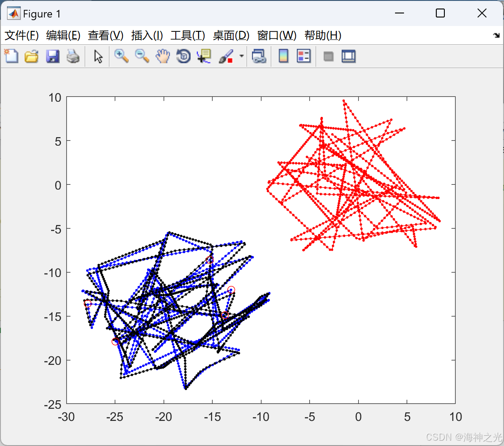The image size is (504, 446).
Task: Click the Show Plot Tools icon
Action: [348, 56]
